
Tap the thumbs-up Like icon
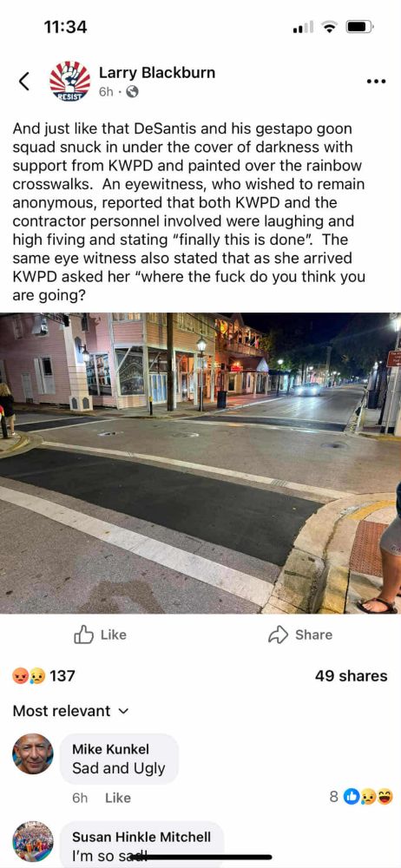pos(83,635)
